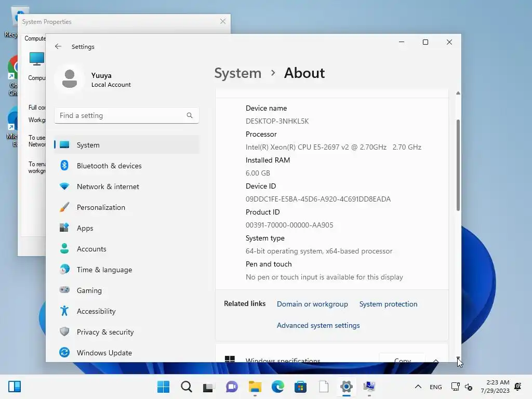532x399 pixels.
Task: Open Gaming settings
Action: pos(126,290)
